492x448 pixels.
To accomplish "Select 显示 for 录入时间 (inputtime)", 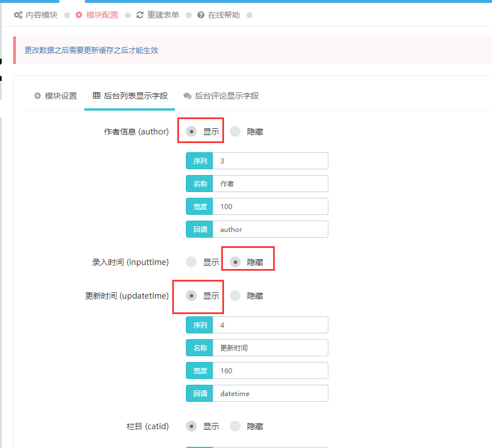I will coord(192,262).
